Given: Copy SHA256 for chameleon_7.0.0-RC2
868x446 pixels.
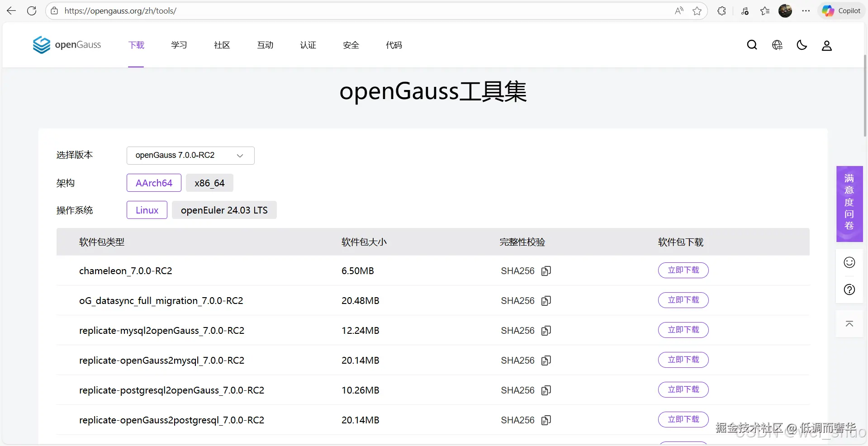Looking at the screenshot, I should tap(546, 271).
